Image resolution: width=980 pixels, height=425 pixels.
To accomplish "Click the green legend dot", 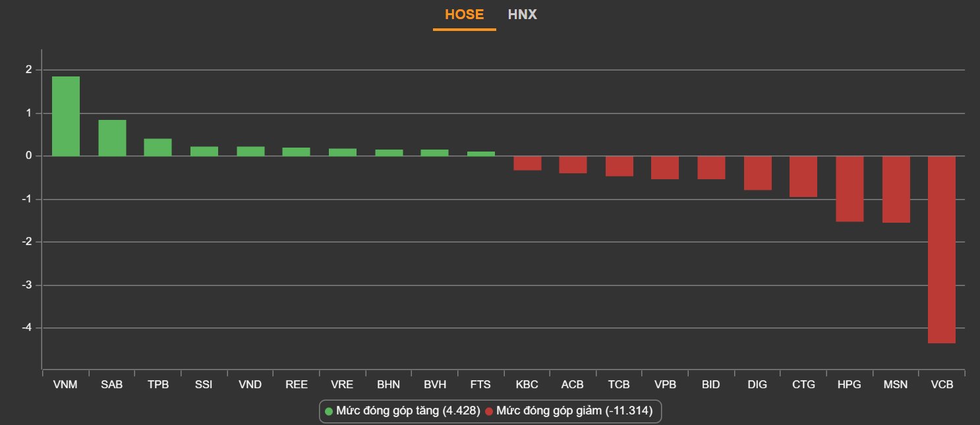I will coord(329,412).
